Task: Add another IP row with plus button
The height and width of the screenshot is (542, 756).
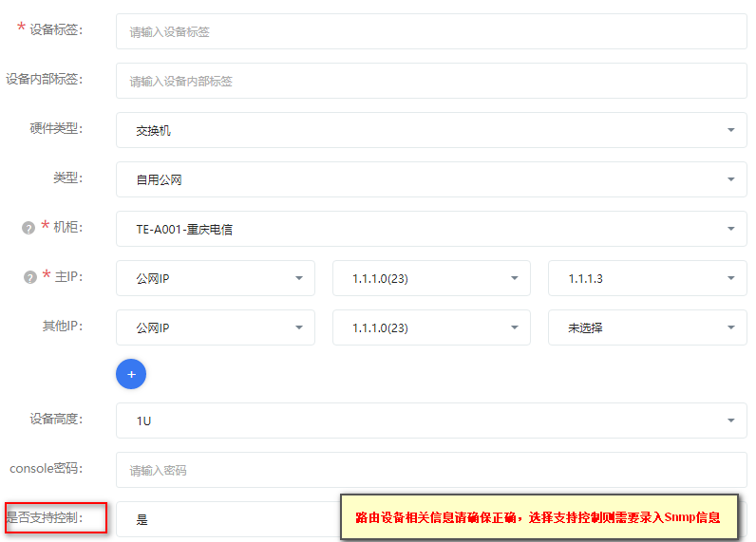Action: (131, 374)
